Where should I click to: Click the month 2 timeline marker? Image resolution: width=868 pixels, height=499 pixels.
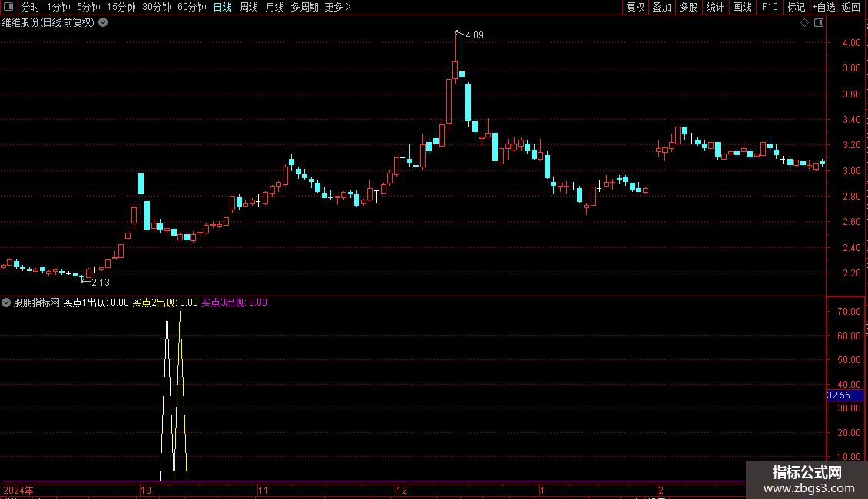click(x=661, y=490)
